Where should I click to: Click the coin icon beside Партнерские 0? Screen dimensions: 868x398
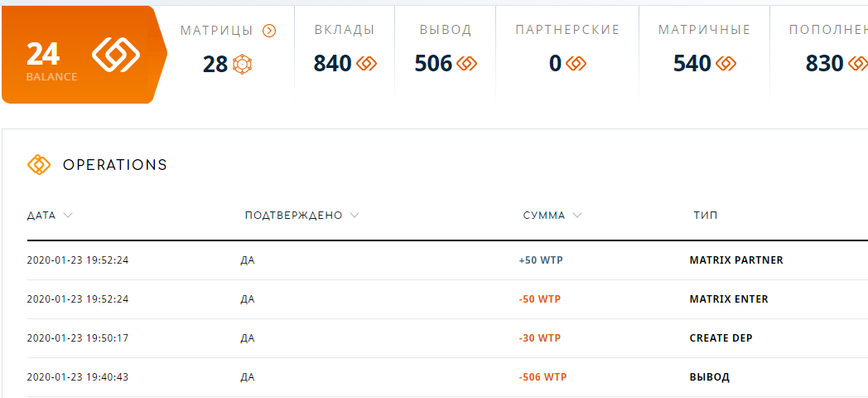point(576,65)
